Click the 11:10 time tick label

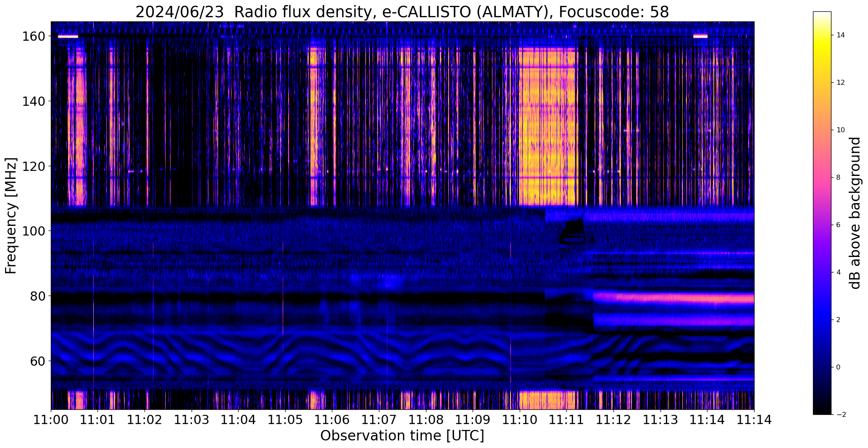coord(520,420)
